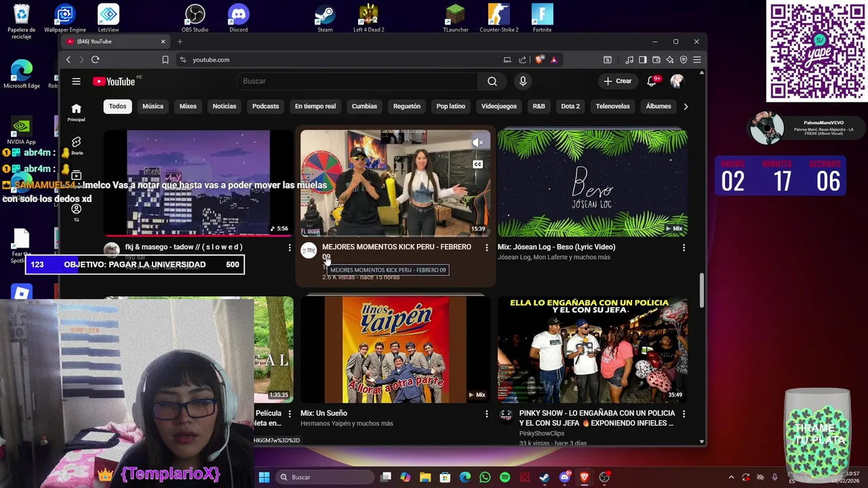Select the Cumbias category chip

click(x=364, y=106)
